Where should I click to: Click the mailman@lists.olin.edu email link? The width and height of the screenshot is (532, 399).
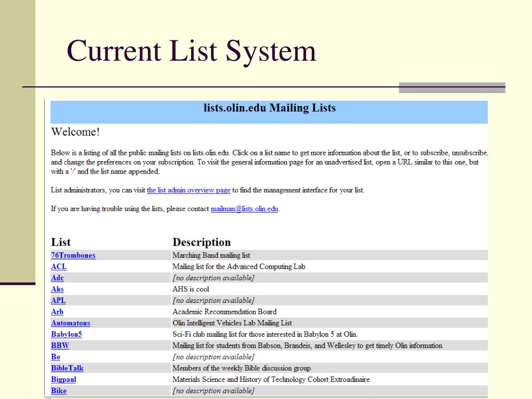click(244, 209)
